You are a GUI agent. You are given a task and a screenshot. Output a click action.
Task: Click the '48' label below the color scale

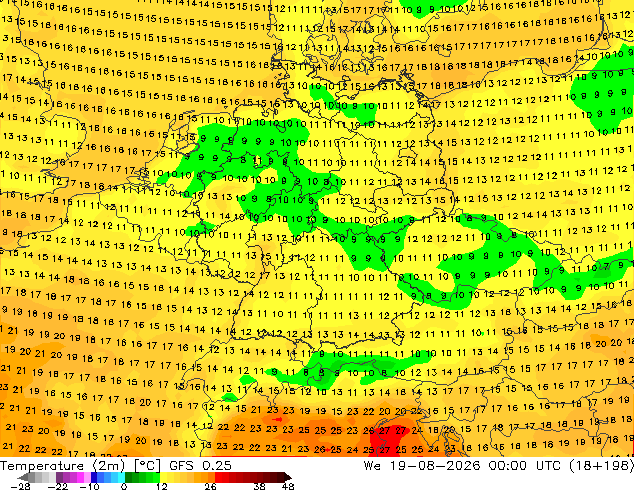(x=288, y=486)
